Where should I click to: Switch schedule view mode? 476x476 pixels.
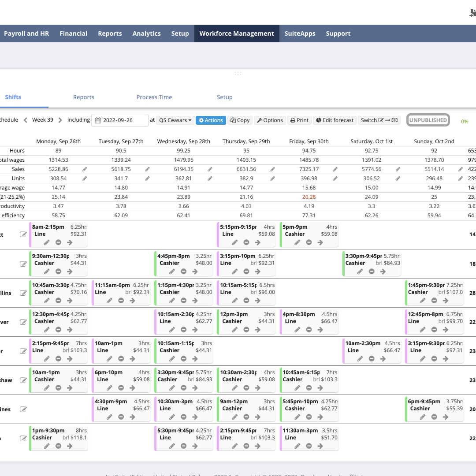[379, 120]
